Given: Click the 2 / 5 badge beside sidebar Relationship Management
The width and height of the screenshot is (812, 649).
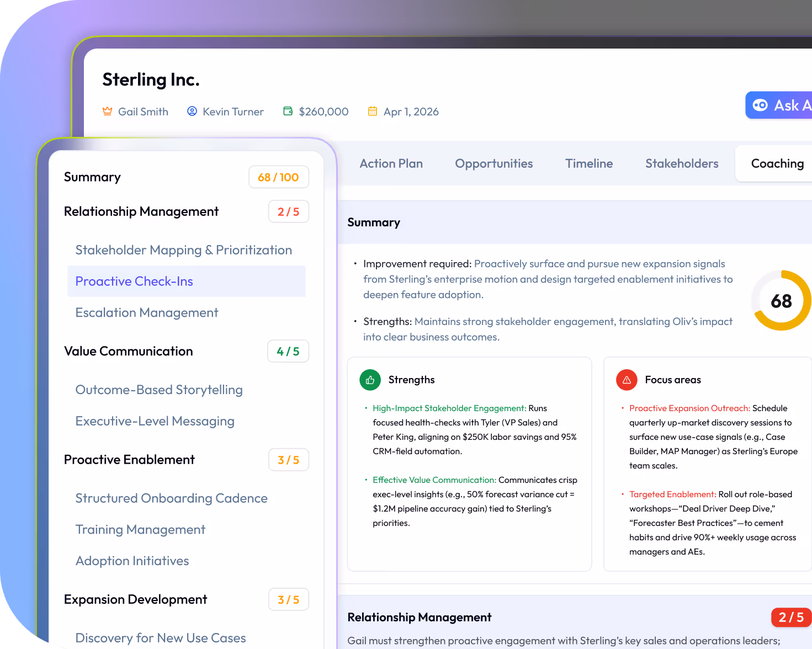Looking at the screenshot, I should pos(289,212).
